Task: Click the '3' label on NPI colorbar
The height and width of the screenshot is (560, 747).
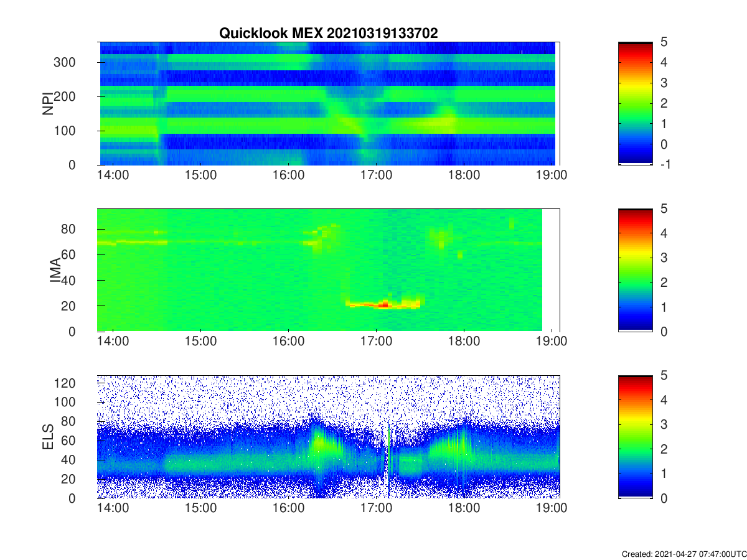Action: click(x=664, y=83)
